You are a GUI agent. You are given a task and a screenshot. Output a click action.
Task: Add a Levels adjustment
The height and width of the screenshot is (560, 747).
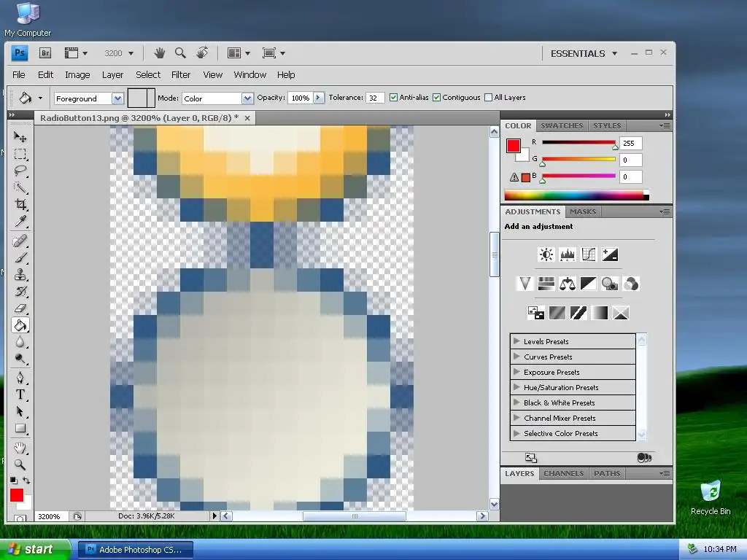point(568,254)
